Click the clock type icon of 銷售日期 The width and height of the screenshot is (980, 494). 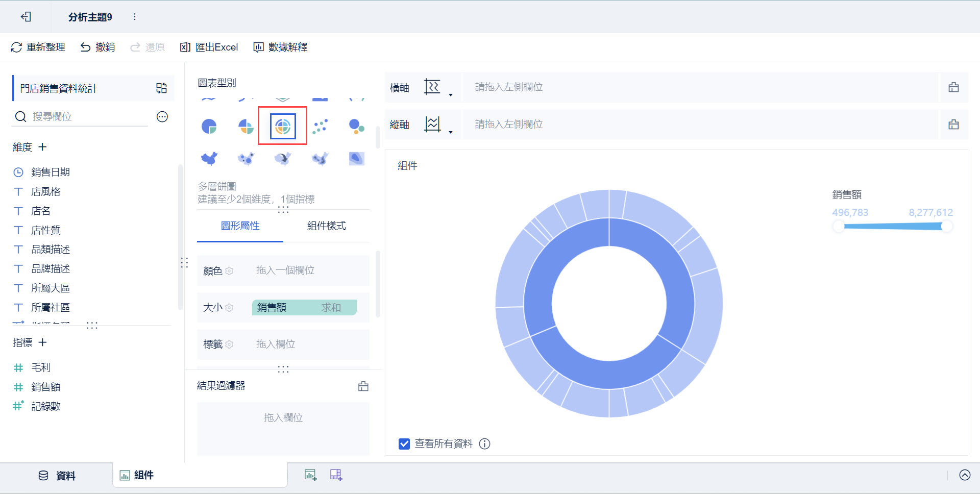(18, 172)
